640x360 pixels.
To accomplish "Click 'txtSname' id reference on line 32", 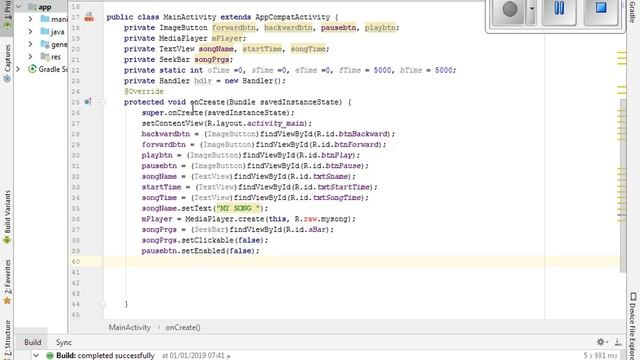I will point(331,176).
